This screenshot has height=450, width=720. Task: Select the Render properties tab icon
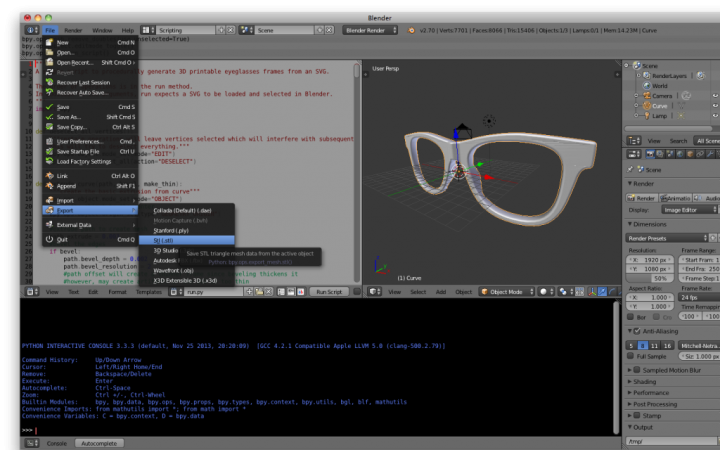(x=650, y=154)
